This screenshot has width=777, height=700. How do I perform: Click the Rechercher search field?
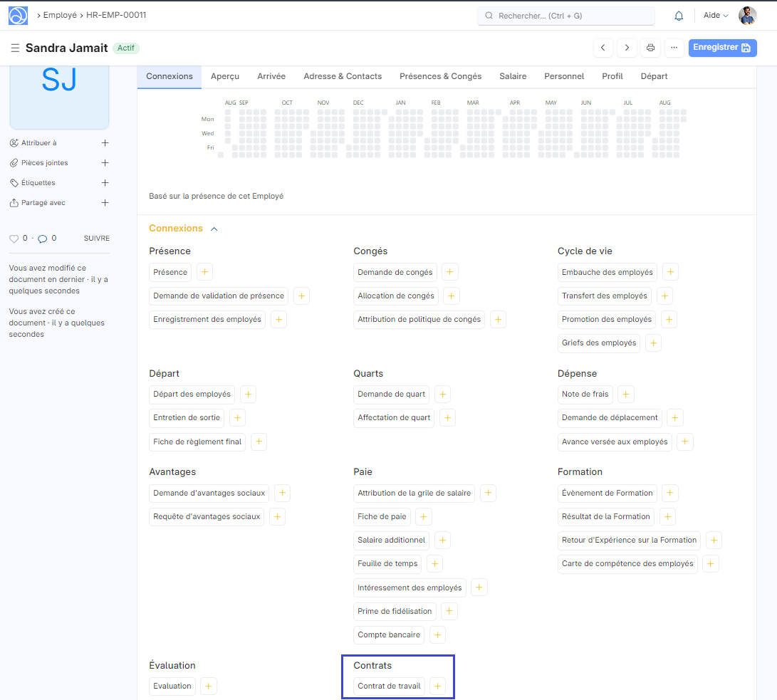tap(566, 15)
